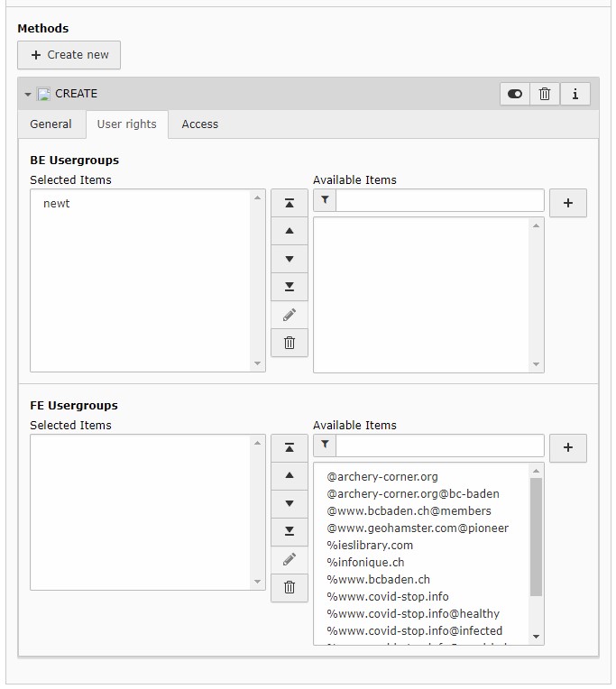This screenshot has height=689, width=616.
Task: Select %ieslibrary.com available item
Action: pyautogui.click(x=370, y=546)
